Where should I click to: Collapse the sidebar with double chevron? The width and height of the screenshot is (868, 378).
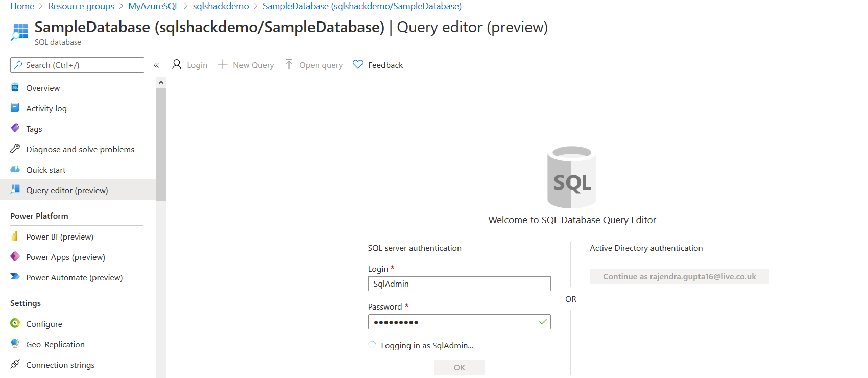(x=156, y=65)
